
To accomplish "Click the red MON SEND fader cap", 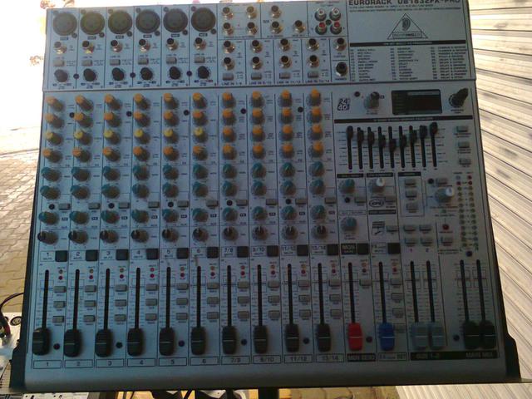I will click(x=355, y=336).
